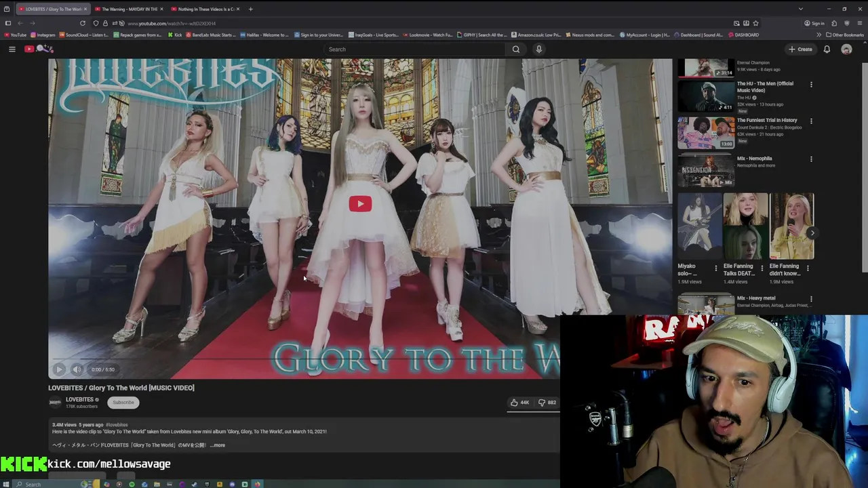The height and width of the screenshot is (488, 868).
Task: Click the video title text LOVEBITES / Glory To The World
Action: coord(121,388)
